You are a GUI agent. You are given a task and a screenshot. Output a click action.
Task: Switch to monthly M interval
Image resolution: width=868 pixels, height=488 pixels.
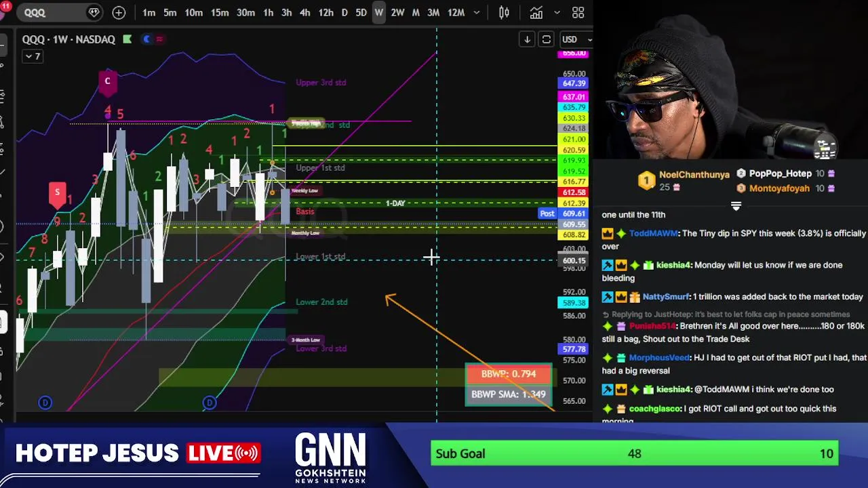click(x=416, y=12)
